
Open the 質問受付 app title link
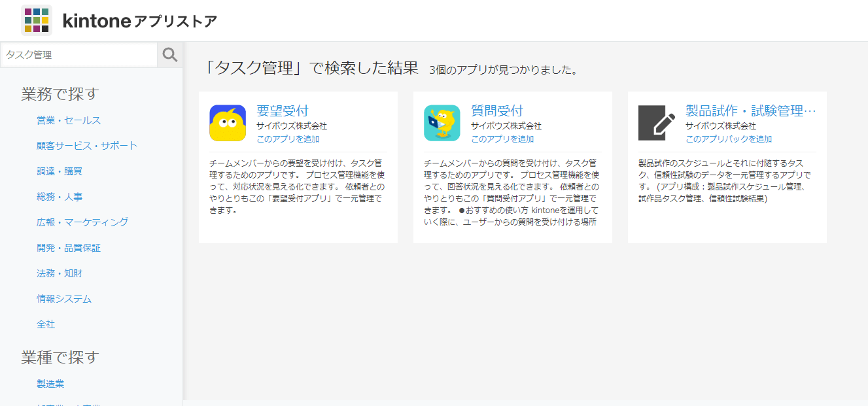coord(497,110)
